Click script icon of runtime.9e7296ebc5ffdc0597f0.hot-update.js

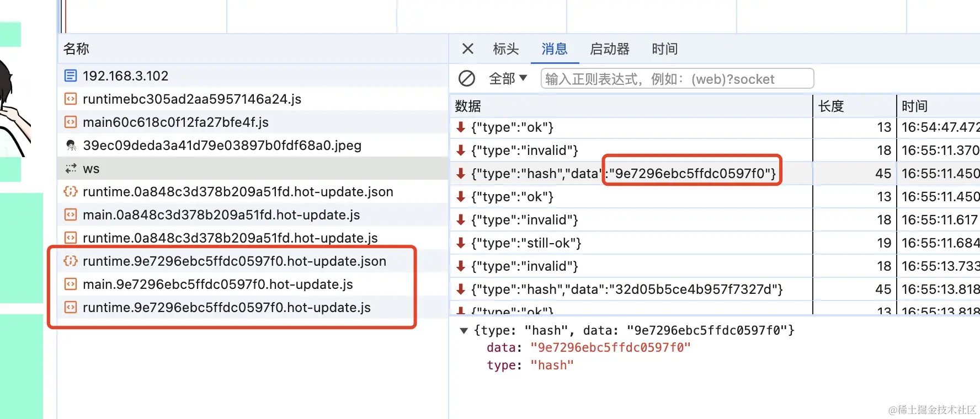coord(71,307)
